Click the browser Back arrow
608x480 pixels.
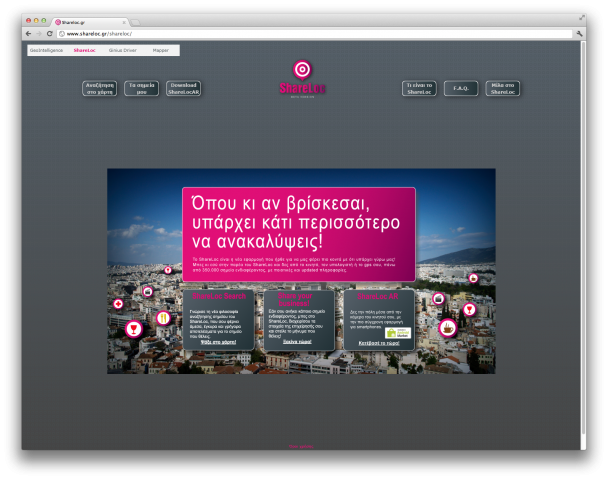click(28, 34)
